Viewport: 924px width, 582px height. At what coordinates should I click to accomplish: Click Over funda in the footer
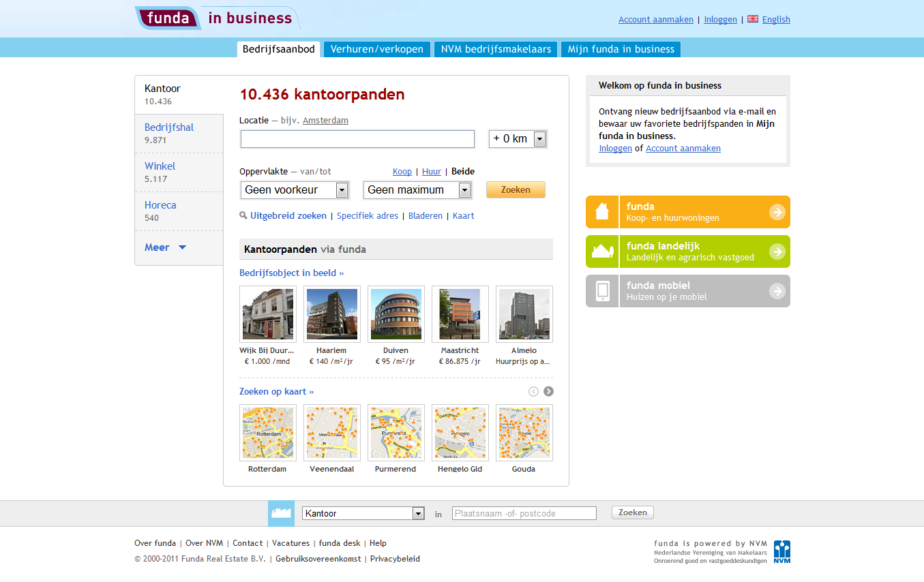(x=155, y=543)
